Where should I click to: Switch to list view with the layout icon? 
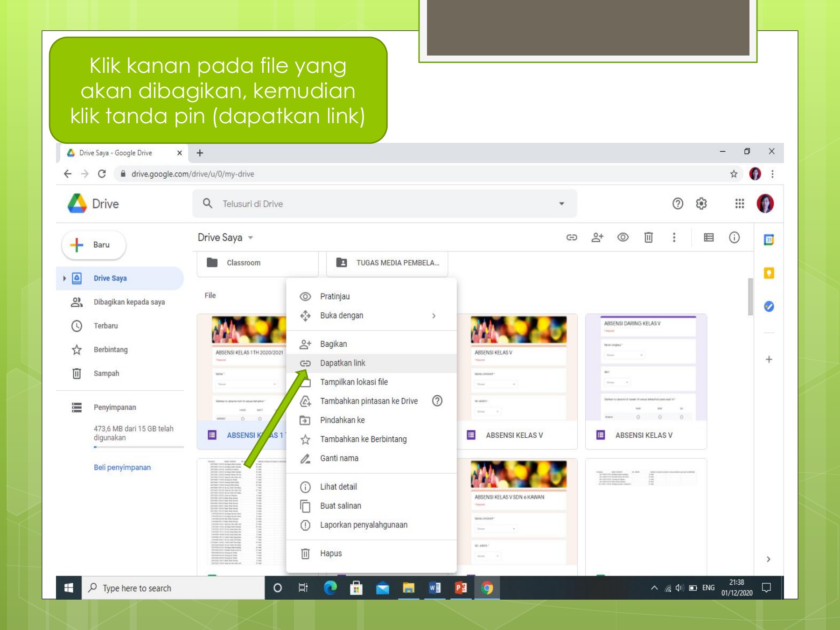pyautogui.click(x=708, y=238)
